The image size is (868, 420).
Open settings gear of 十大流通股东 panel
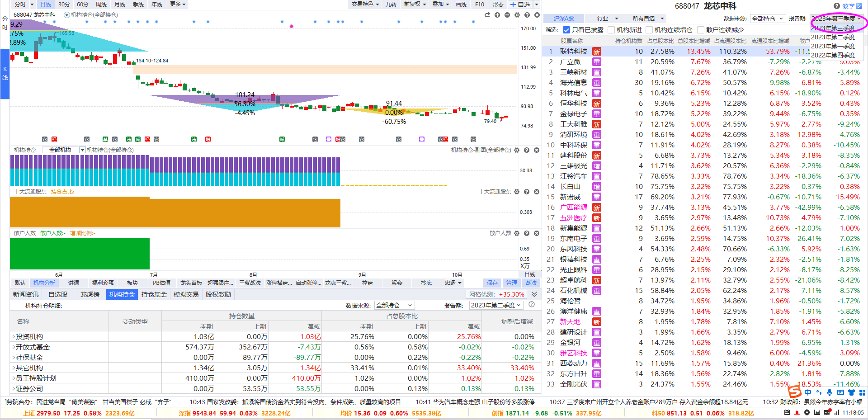point(517,192)
